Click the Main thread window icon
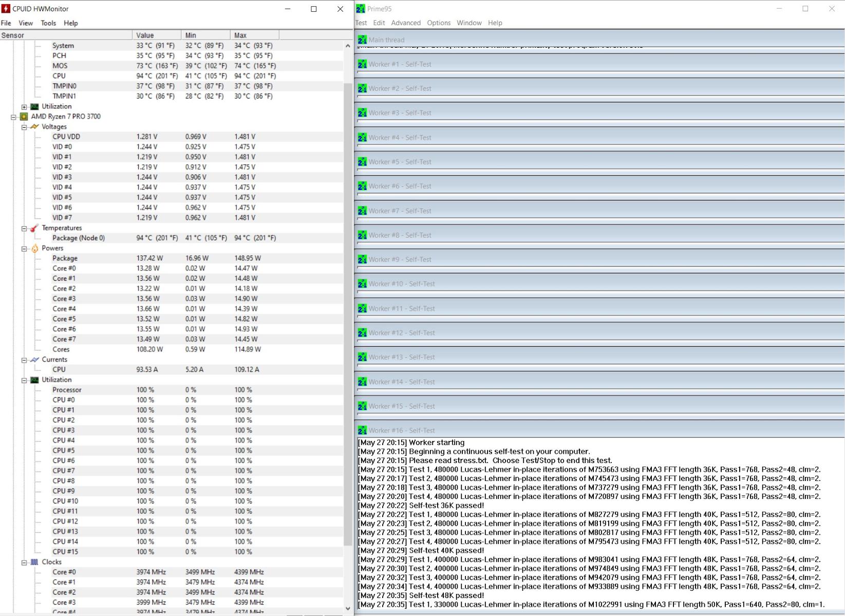The height and width of the screenshot is (616, 845). point(362,40)
